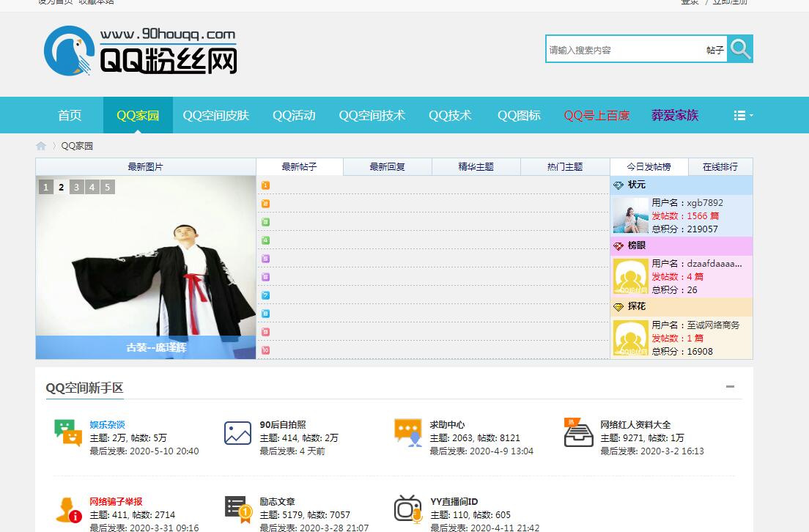The image size is (809, 532).
Task: Show slide 2 in image slideshow
Action: point(62,187)
